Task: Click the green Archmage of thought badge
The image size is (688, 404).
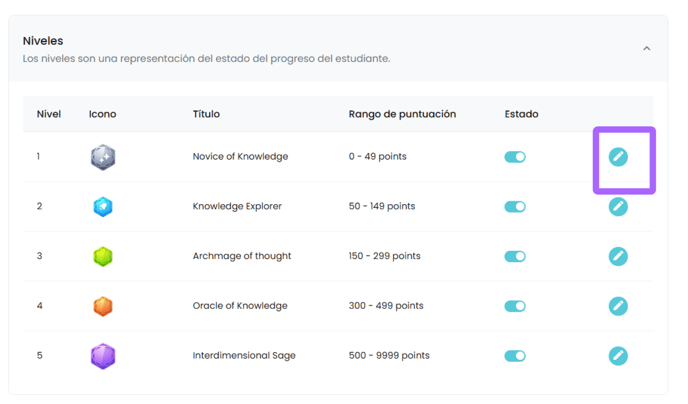Action: point(103,256)
